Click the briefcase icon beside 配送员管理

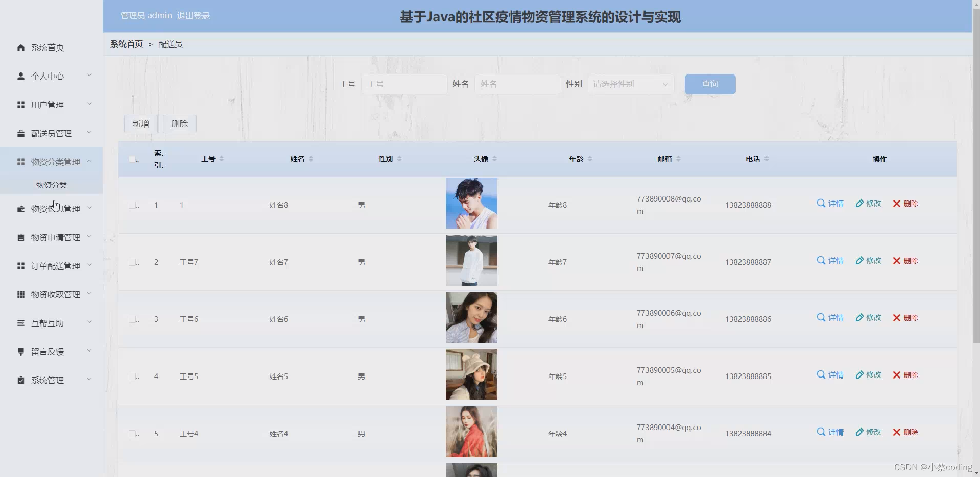tap(21, 133)
